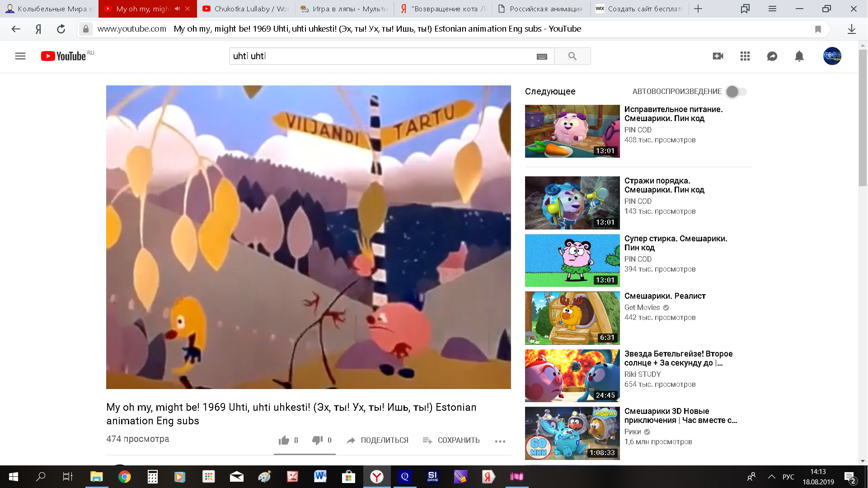
Task: Switch to the Игра в ляпы tab
Action: [345, 9]
